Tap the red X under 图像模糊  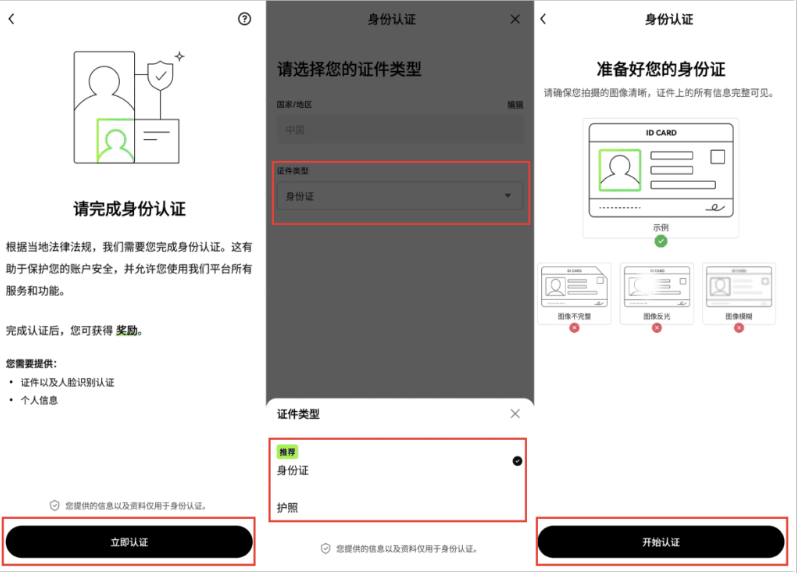pyautogui.click(x=740, y=328)
